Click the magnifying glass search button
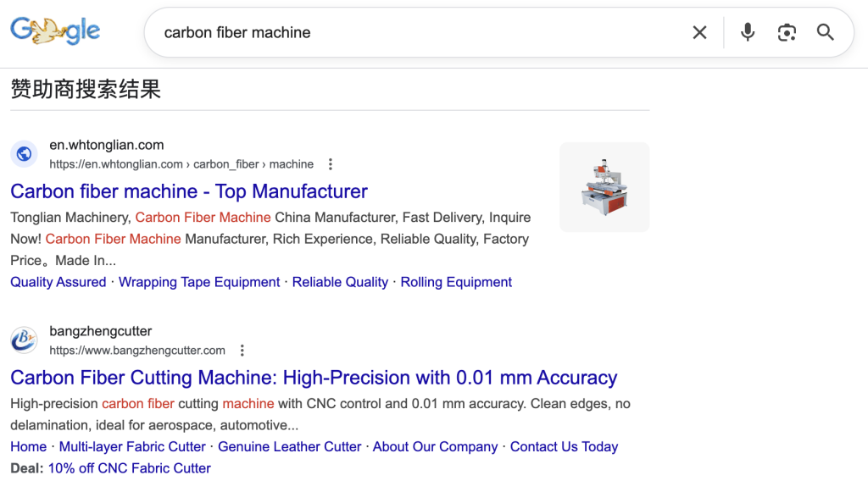The width and height of the screenshot is (868, 492). [x=826, y=32]
